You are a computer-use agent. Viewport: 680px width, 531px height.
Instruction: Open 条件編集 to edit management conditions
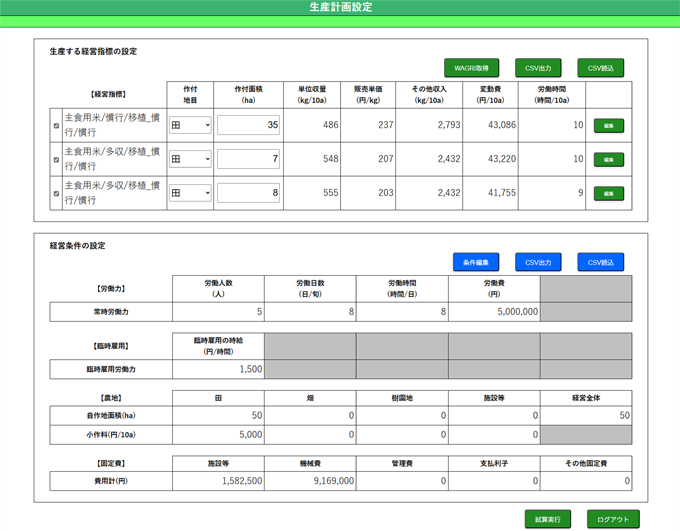(x=475, y=262)
